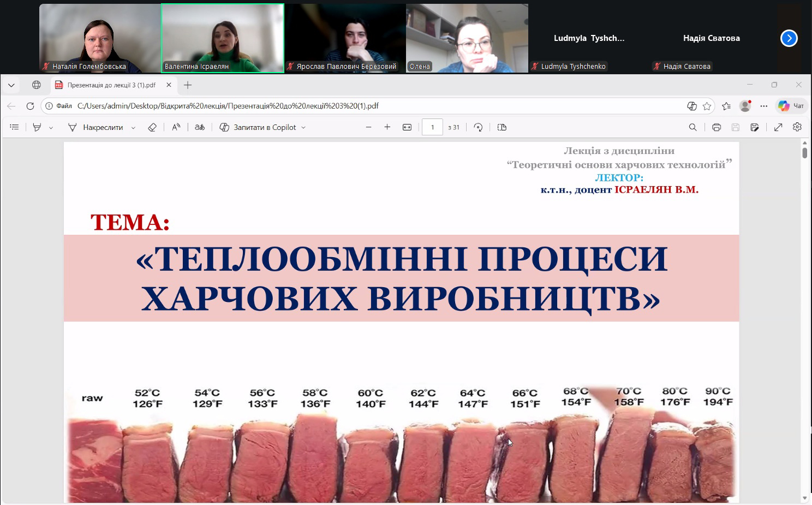This screenshot has width=812, height=505.
Task: Open the Copilot Чат sidebar
Action: pos(791,106)
